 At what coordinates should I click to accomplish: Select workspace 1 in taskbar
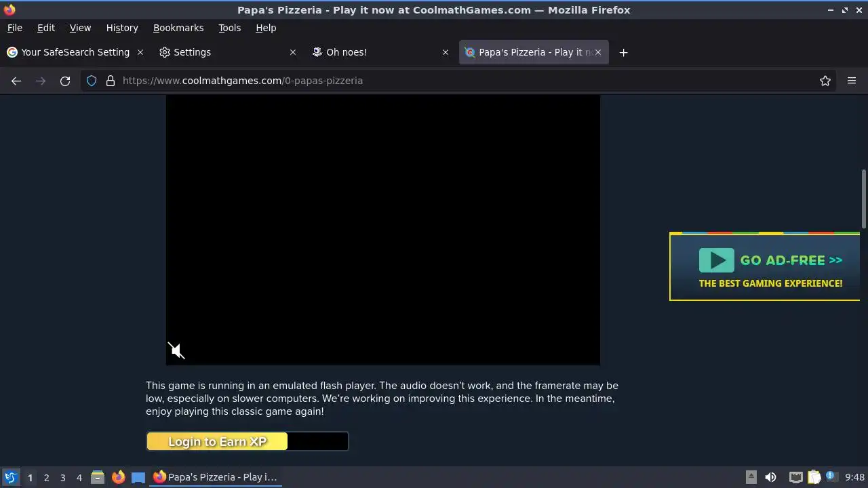pyautogui.click(x=30, y=477)
